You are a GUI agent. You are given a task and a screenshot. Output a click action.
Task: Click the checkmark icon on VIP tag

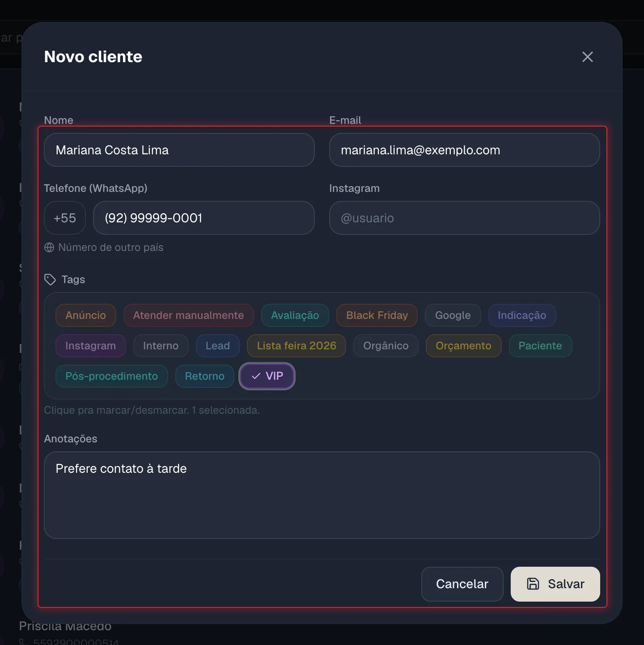point(256,376)
